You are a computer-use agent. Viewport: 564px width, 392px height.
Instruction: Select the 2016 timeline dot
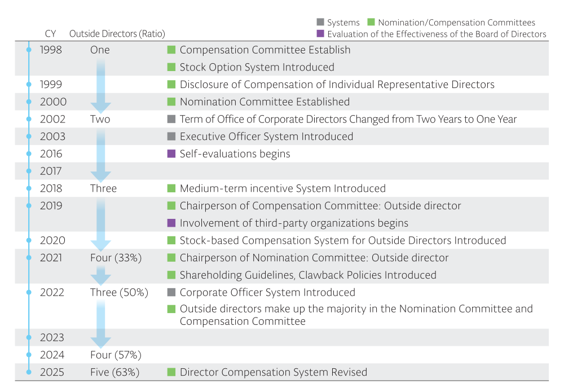29,153
